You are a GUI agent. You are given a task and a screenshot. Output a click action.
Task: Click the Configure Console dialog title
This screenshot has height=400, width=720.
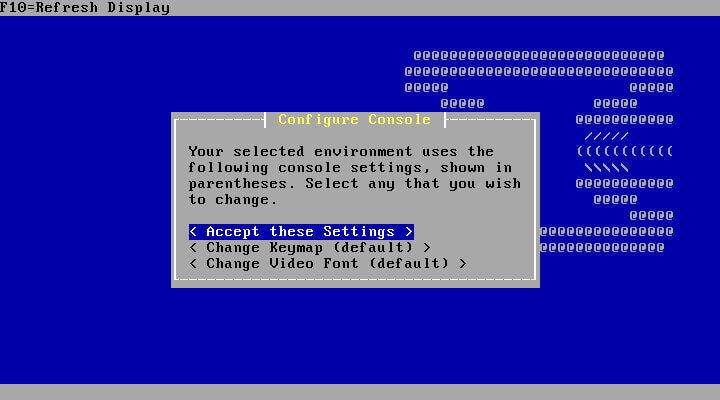(x=354, y=119)
